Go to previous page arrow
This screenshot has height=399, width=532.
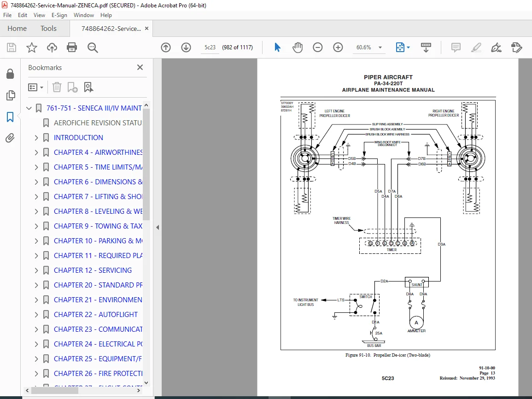pyautogui.click(x=165, y=47)
